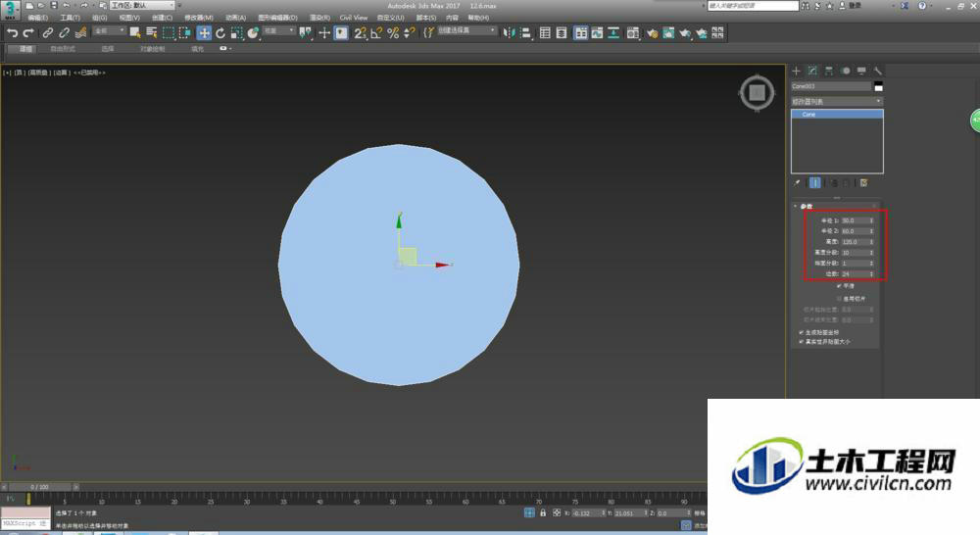The height and width of the screenshot is (535, 980).
Task: Click the Edit Named Selection Sets icon
Action: pyautogui.click(x=428, y=33)
